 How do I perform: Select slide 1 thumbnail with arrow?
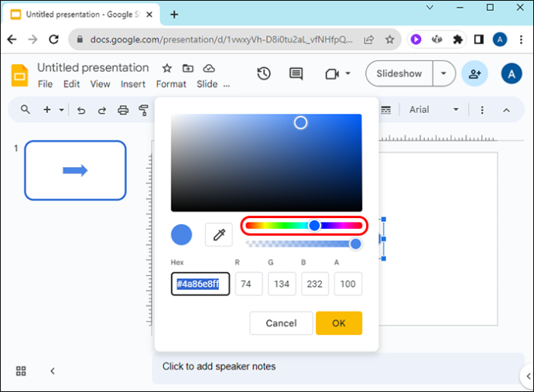click(75, 170)
